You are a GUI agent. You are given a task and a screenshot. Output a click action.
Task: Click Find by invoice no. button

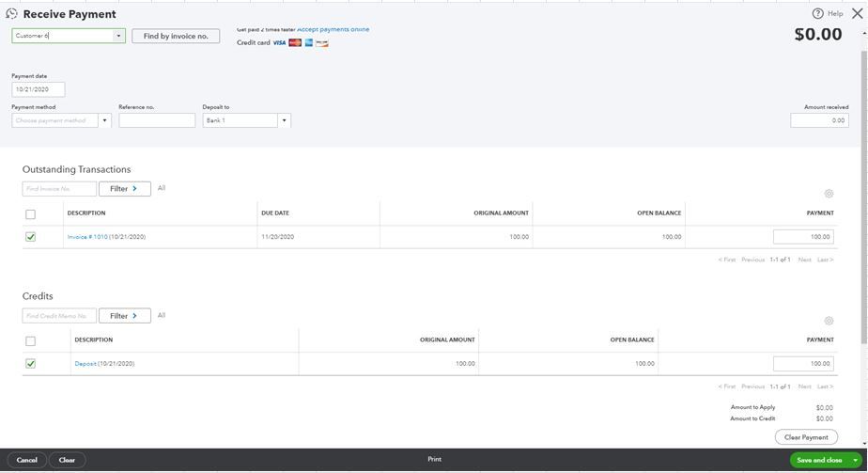[176, 36]
